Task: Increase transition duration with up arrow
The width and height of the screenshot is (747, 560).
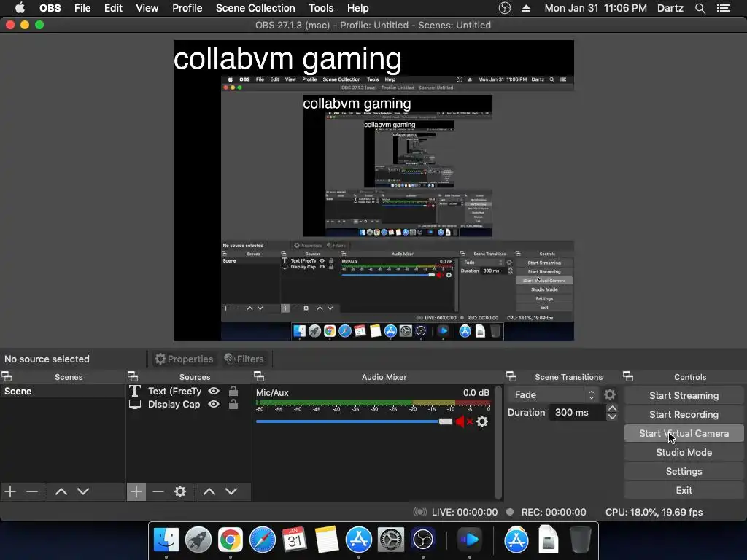Action: tap(612, 408)
